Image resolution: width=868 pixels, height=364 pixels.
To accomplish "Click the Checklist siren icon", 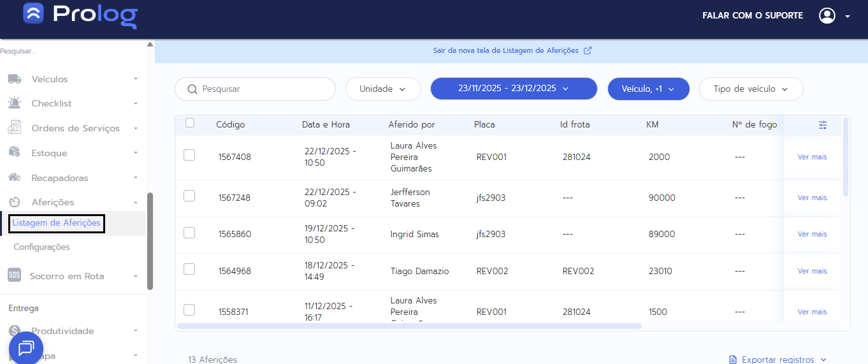I will [15, 103].
